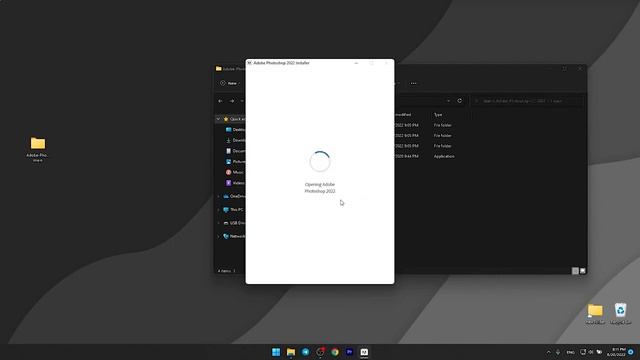The width and height of the screenshot is (640, 360).
Task: Select USB Drive in navigation pane
Action: (x=234, y=223)
